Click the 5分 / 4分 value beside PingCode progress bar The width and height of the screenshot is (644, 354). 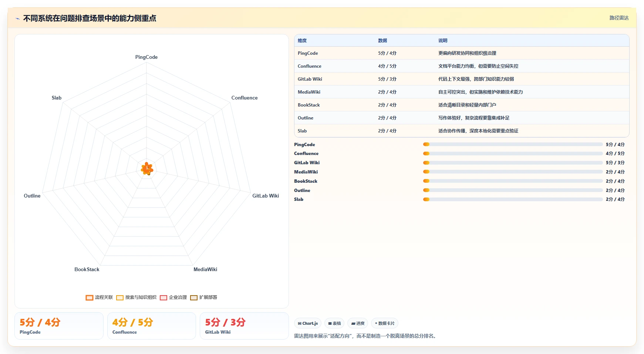(615, 145)
